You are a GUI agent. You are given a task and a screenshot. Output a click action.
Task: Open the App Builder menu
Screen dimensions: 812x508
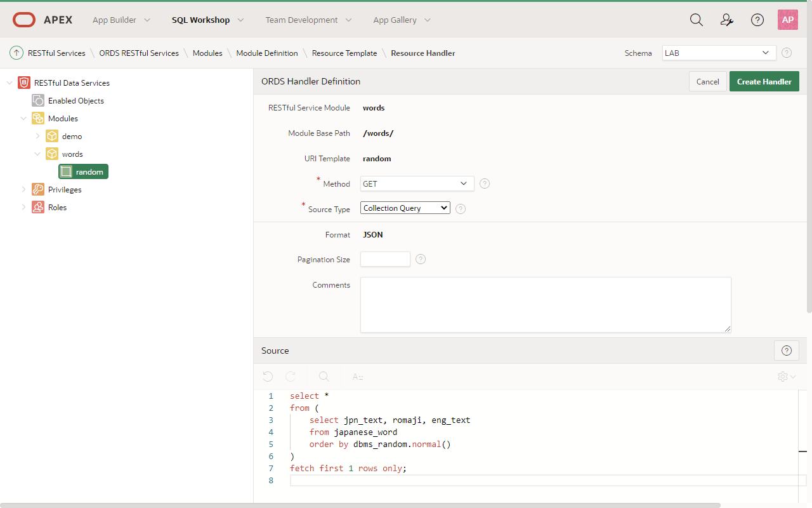coord(121,20)
